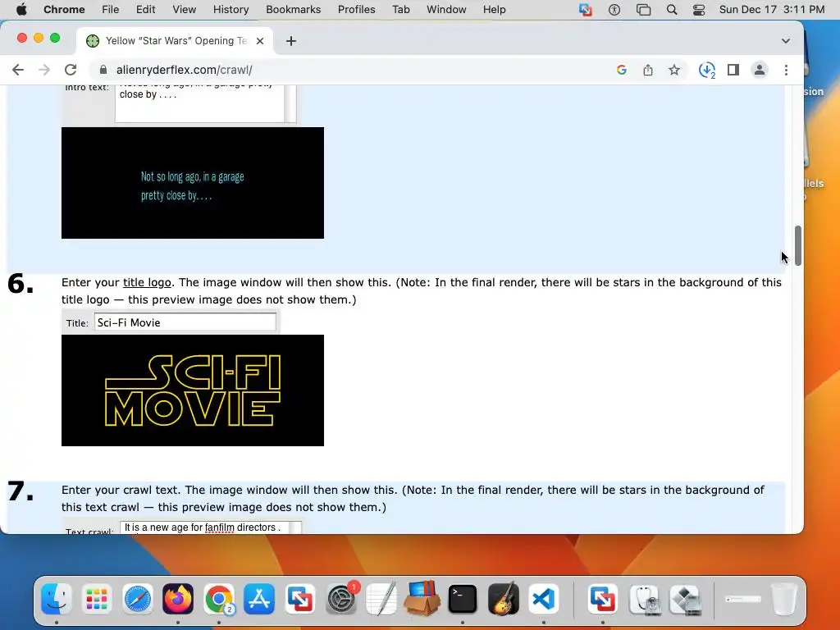Open the Tab menu
Viewport: 840px width, 630px height.
coord(400,9)
